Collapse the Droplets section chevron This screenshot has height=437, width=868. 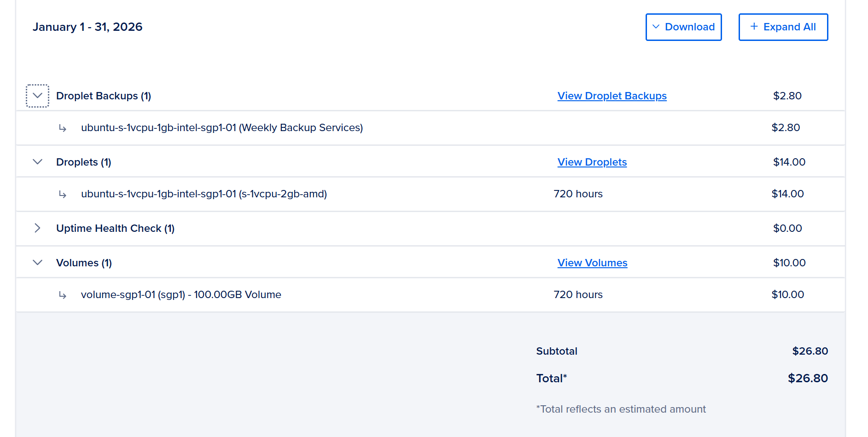(37, 162)
